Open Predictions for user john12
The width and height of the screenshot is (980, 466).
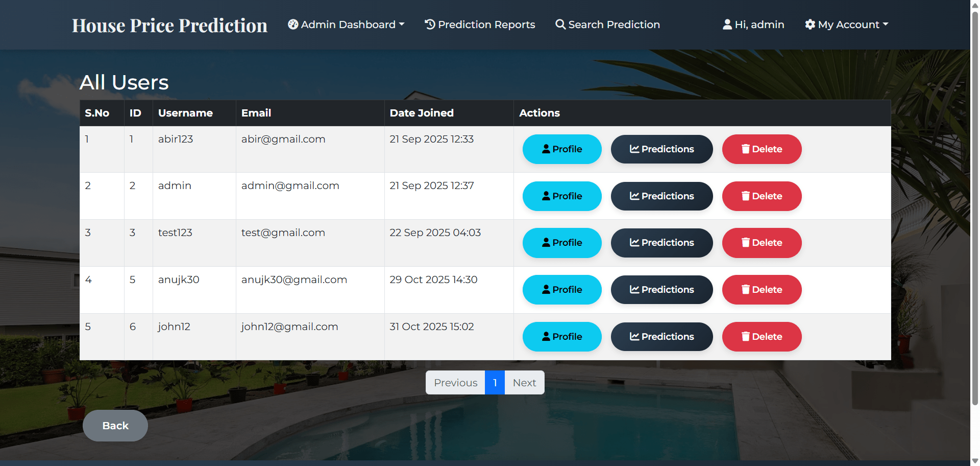point(661,336)
